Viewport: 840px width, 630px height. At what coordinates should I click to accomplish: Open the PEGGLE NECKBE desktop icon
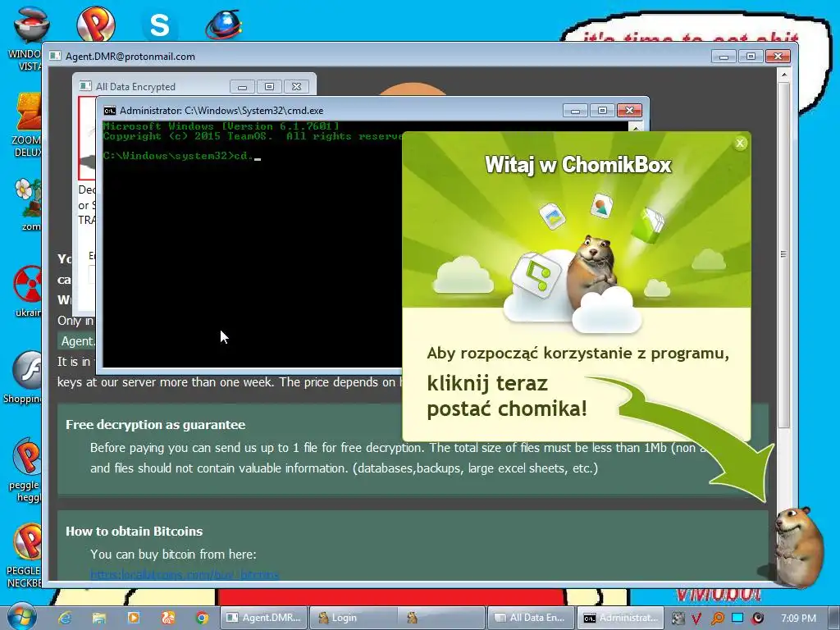[25, 555]
